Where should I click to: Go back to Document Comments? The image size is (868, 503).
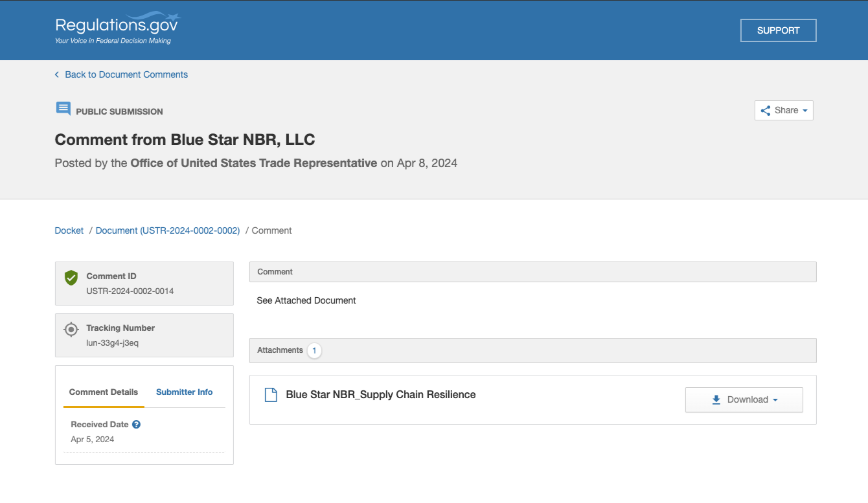pos(126,74)
